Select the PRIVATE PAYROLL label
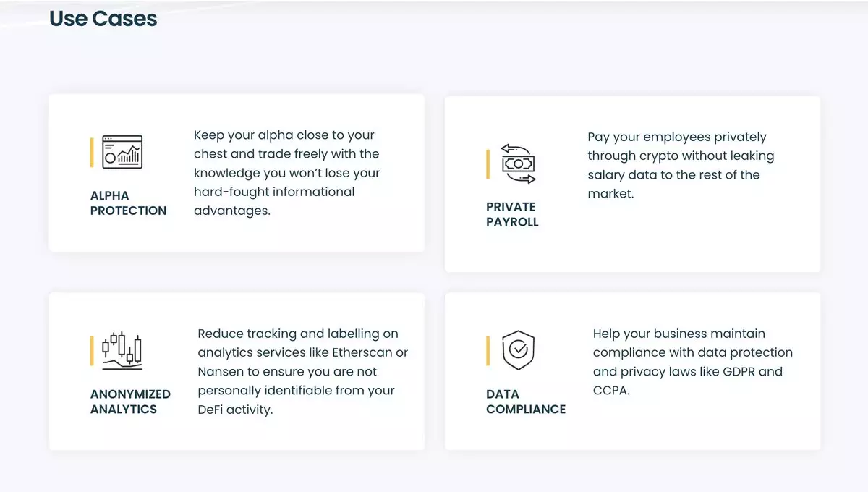This screenshot has width=868, height=492. click(x=512, y=215)
